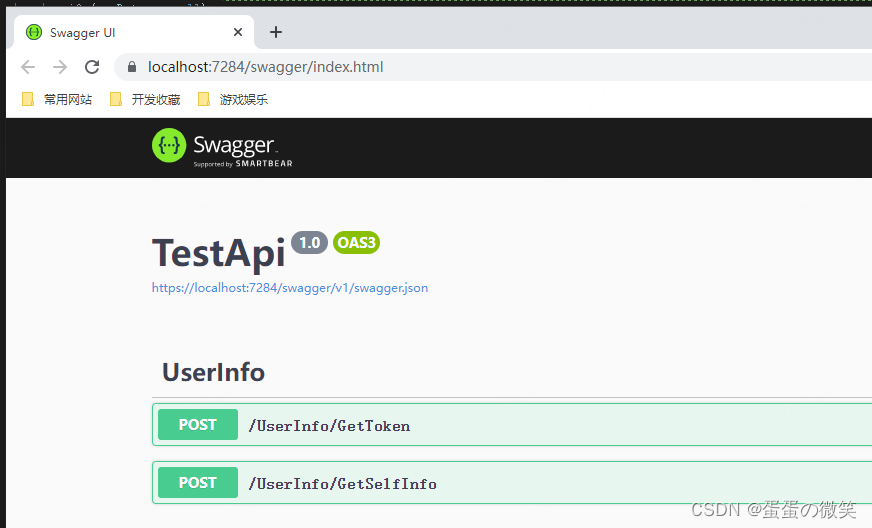
Task: Click the browser forward arrow
Action: pyautogui.click(x=60, y=67)
